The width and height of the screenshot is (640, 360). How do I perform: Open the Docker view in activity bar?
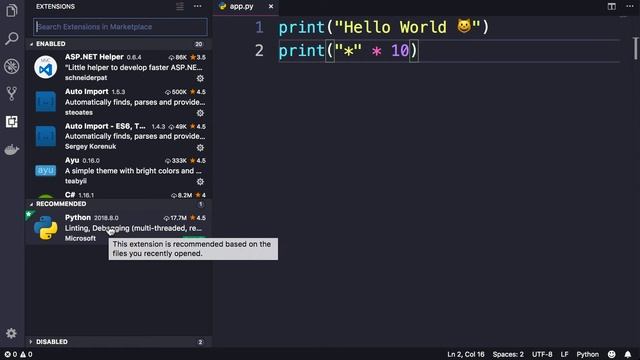(12, 149)
